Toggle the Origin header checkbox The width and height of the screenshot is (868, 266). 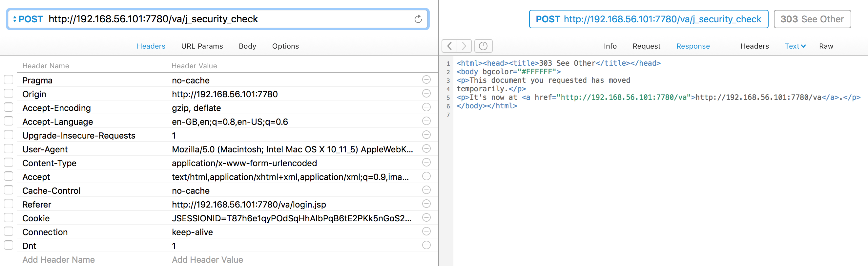[9, 93]
